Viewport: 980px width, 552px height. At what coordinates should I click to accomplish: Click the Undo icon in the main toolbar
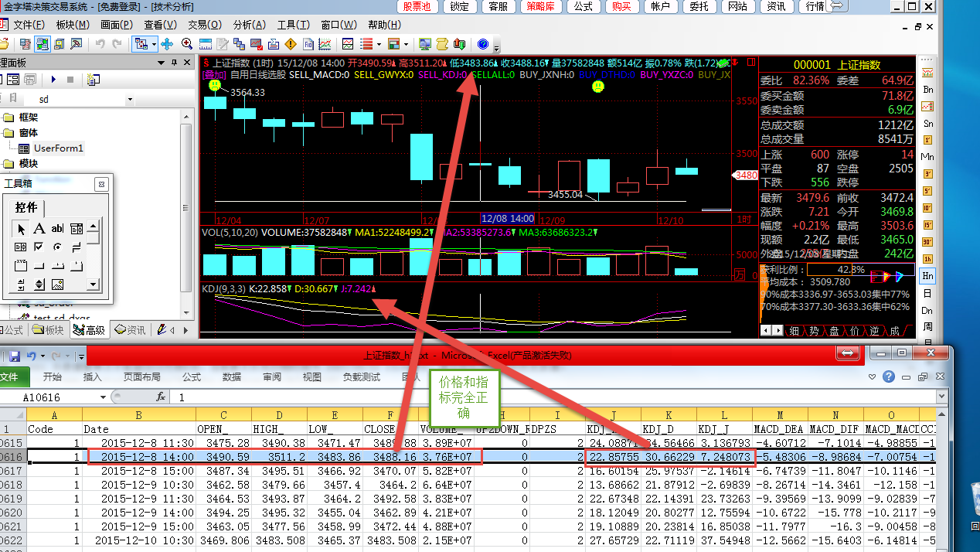pos(100,44)
